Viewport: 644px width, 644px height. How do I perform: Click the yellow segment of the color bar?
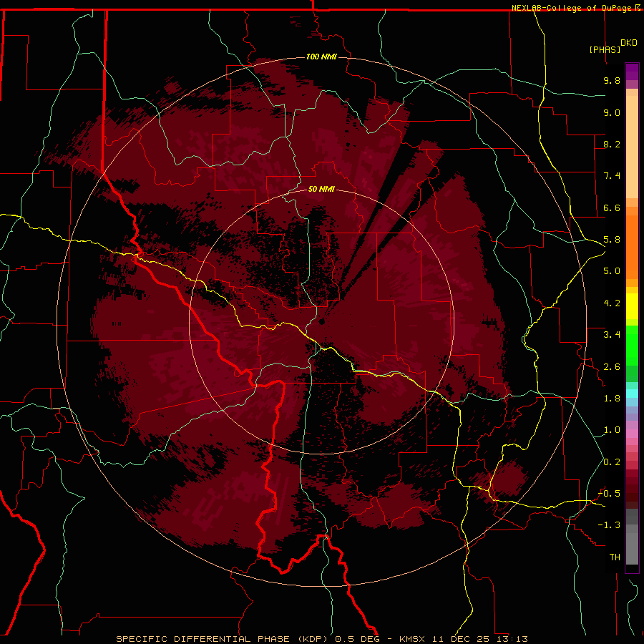[632, 306]
